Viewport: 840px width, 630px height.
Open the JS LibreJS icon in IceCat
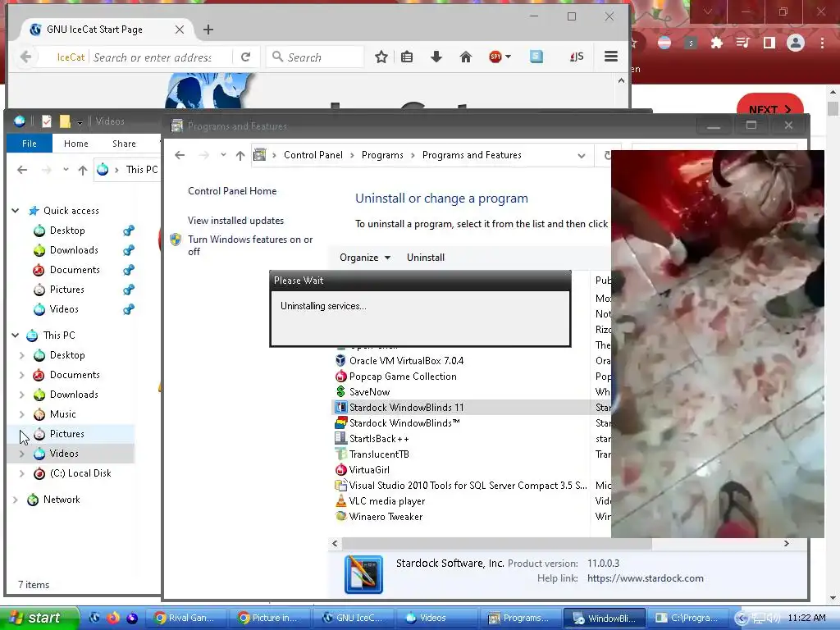[x=577, y=57]
